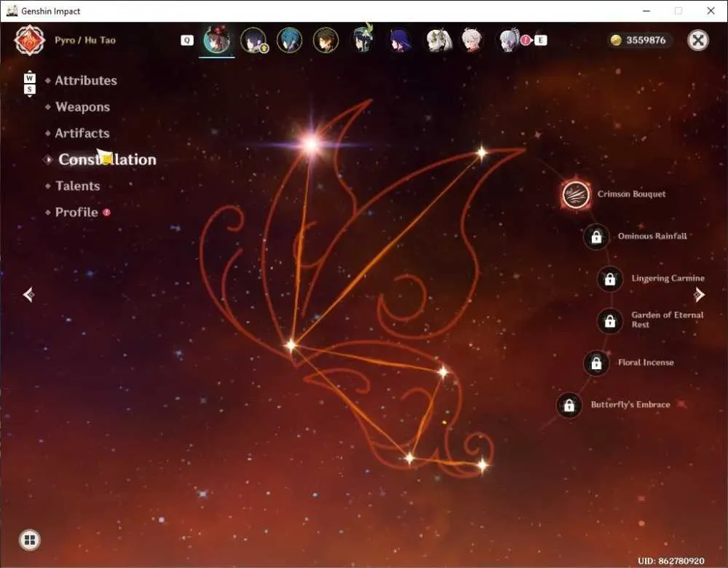Viewport: 728px width, 568px height.
Task: Choose the white-haired portrait with green leaf ornament
Action: [x=439, y=40]
